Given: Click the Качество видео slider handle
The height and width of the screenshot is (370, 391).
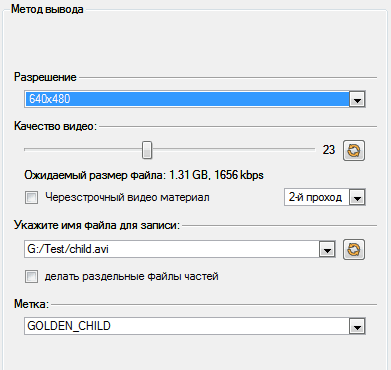Looking at the screenshot, I should pyautogui.click(x=147, y=150).
